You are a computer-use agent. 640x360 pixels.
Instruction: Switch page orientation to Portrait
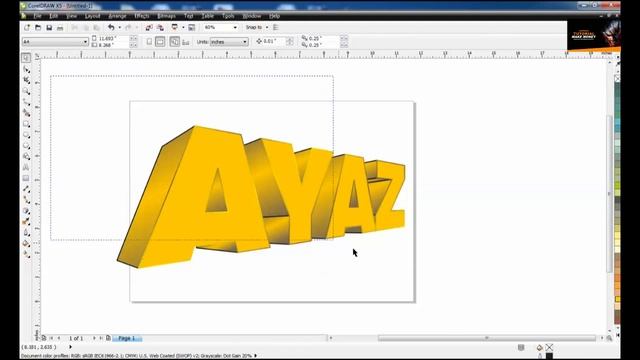pos(149,42)
